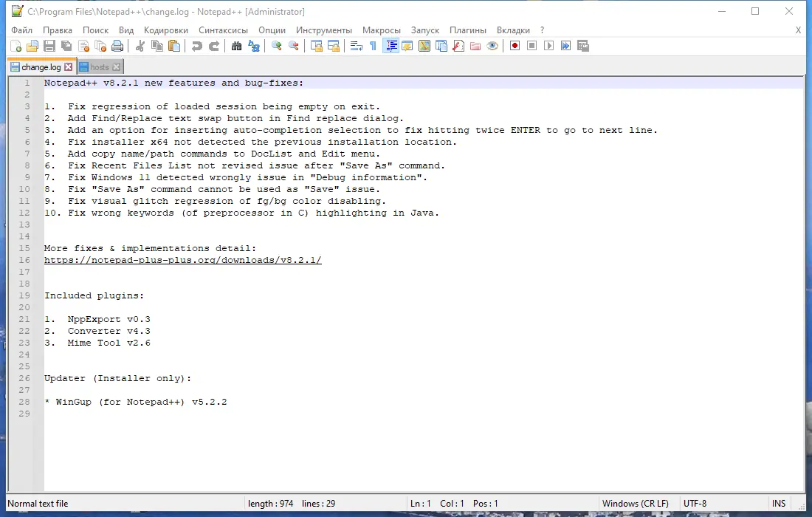The width and height of the screenshot is (812, 517).
Task: Open the Document Map icon
Action: 424,46
